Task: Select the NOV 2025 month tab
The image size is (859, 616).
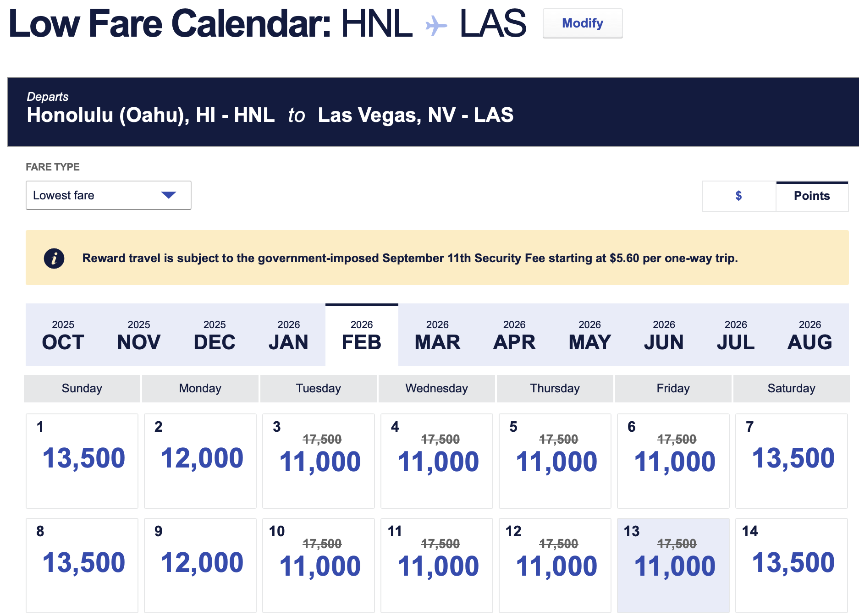Action: (139, 335)
